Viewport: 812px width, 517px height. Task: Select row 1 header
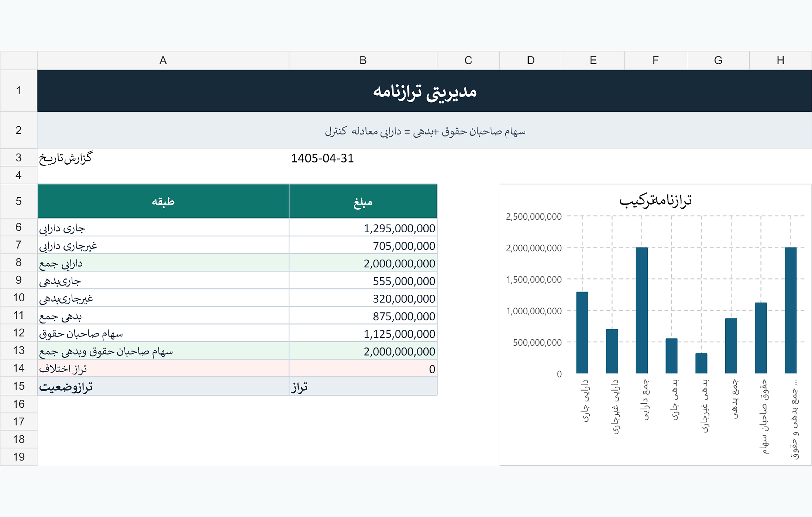[x=18, y=90]
